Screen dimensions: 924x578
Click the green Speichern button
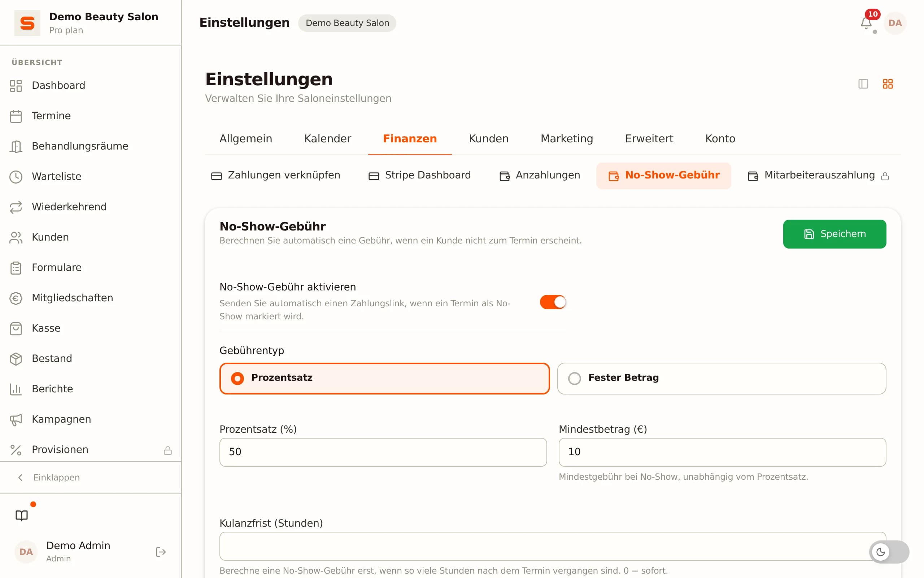(x=834, y=234)
